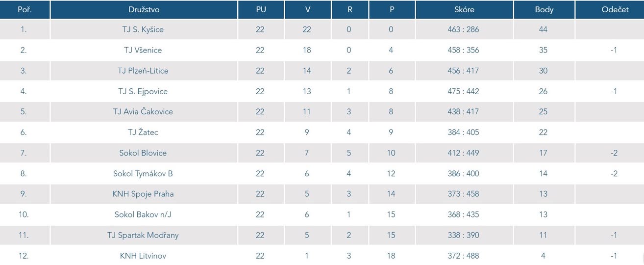Select the TJ Plzeň-Litice team name
Viewport: 644px width, 265px height.
143,71
